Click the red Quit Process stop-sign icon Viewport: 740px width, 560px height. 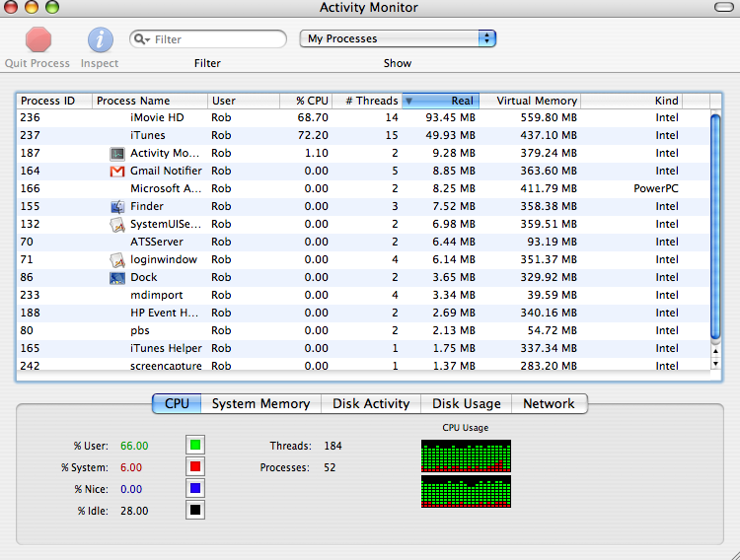(x=38, y=39)
